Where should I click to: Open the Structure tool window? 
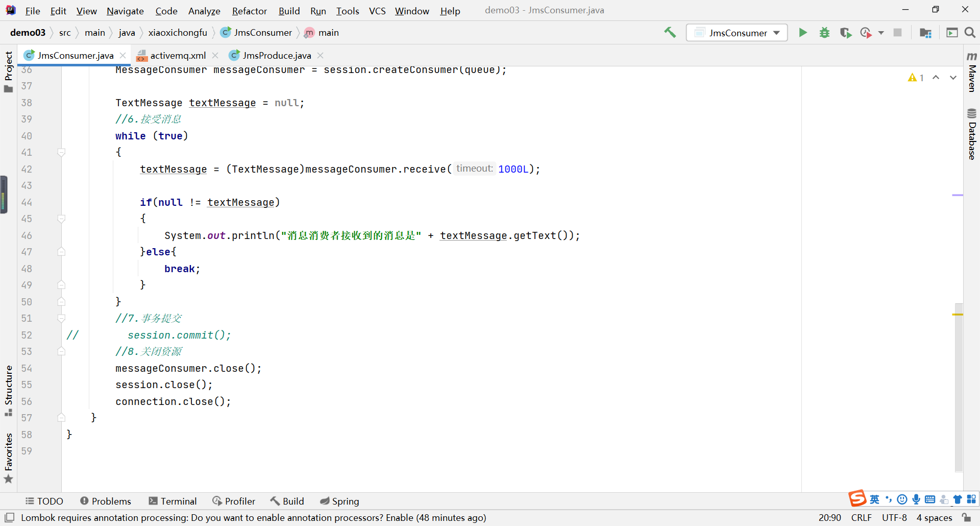[8, 391]
